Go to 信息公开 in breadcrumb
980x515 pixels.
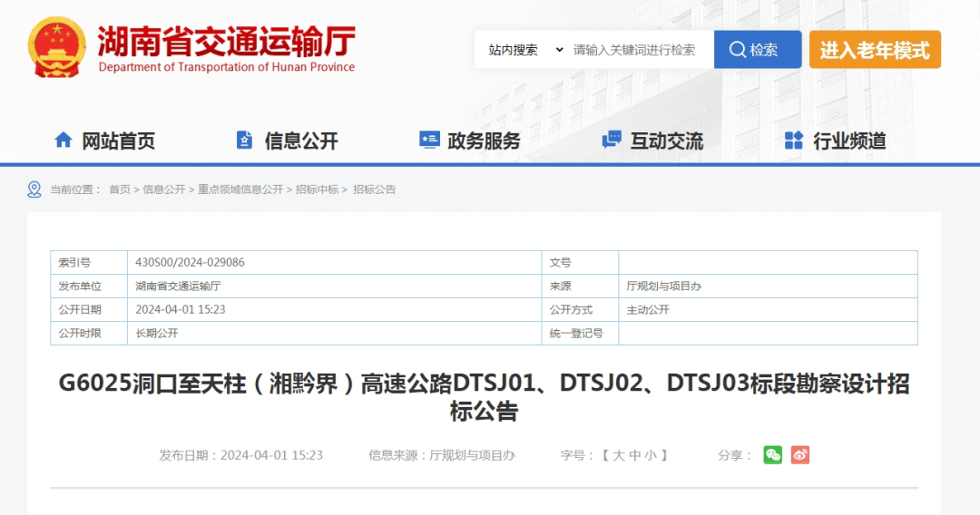pos(163,189)
